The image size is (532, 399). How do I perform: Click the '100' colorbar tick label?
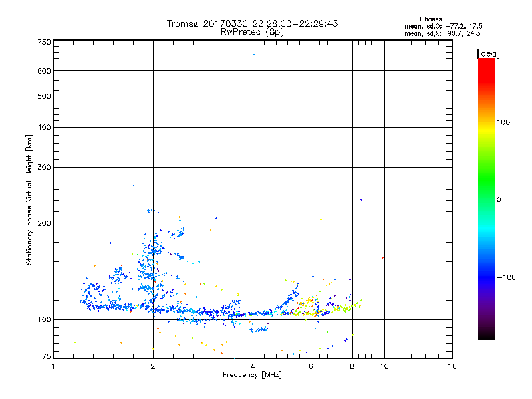click(x=503, y=122)
